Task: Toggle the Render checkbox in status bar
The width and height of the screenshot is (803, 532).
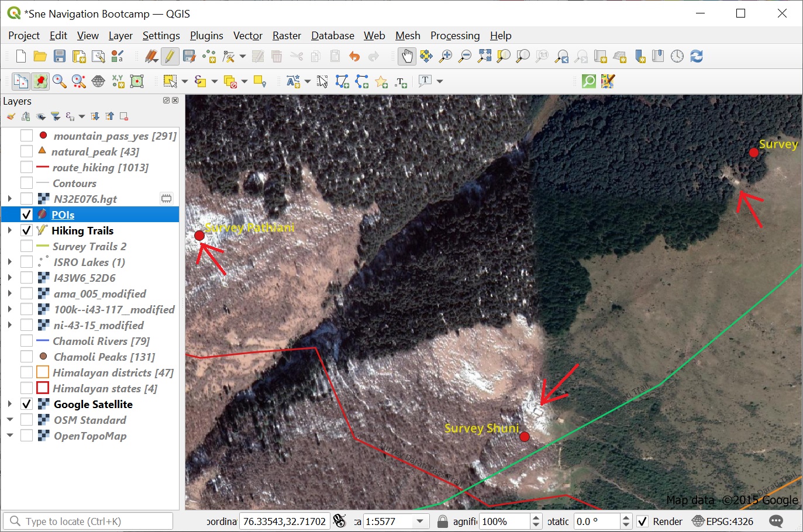Action: (643, 521)
